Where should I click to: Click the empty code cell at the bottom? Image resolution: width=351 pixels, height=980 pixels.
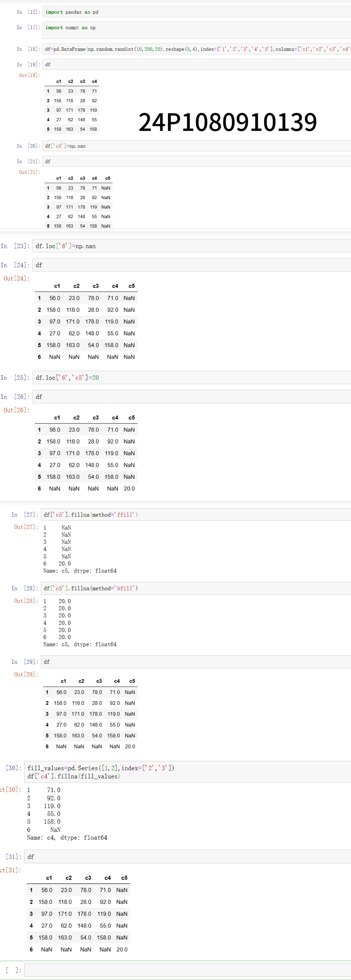click(188, 970)
